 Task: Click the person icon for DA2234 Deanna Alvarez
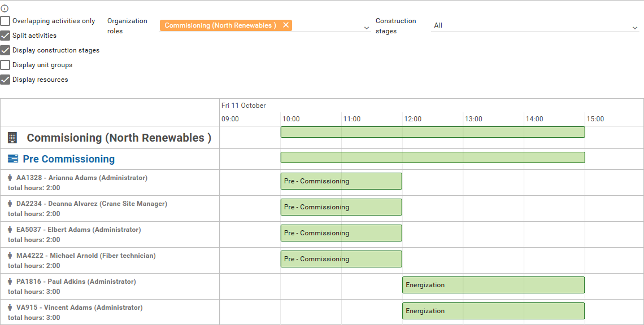point(10,204)
